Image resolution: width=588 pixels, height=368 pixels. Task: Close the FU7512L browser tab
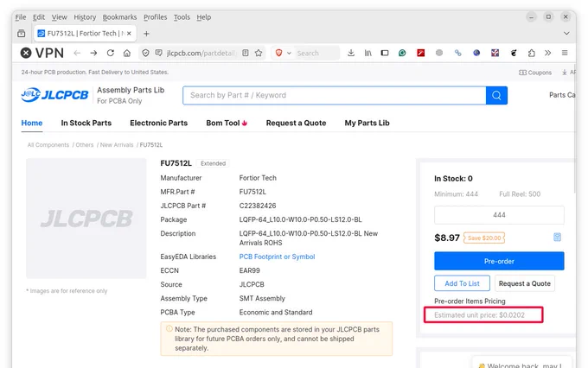129,34
